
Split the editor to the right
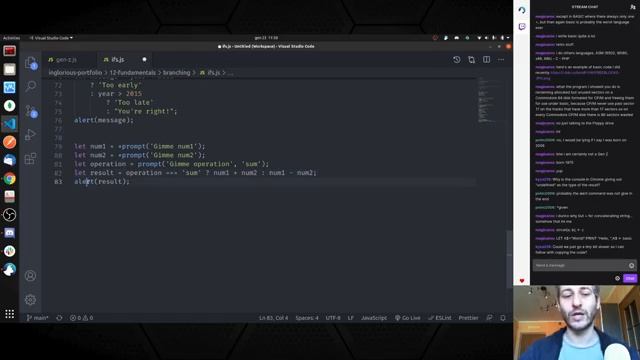[487, 60]
